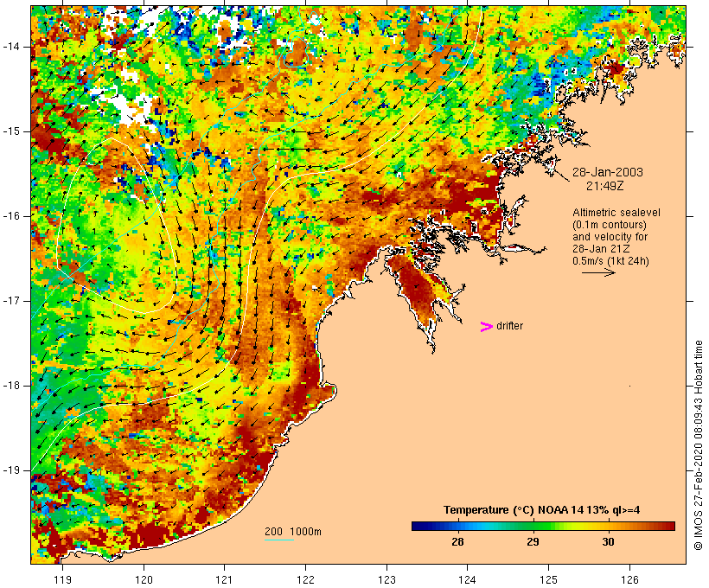Click the '200 1000m' isobath legend text
Screen dimensions: 709x588
coord(293,532)
